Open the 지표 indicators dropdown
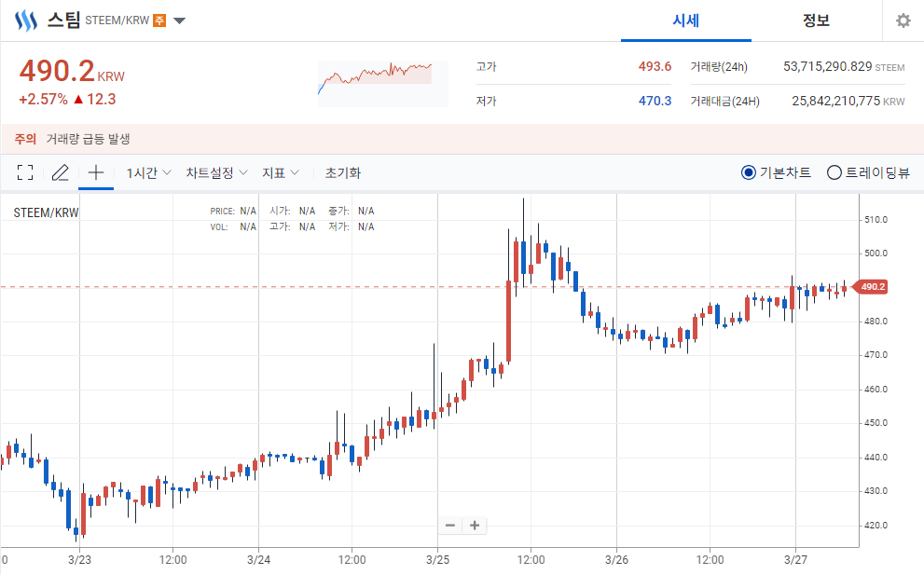 click(281, 172)
